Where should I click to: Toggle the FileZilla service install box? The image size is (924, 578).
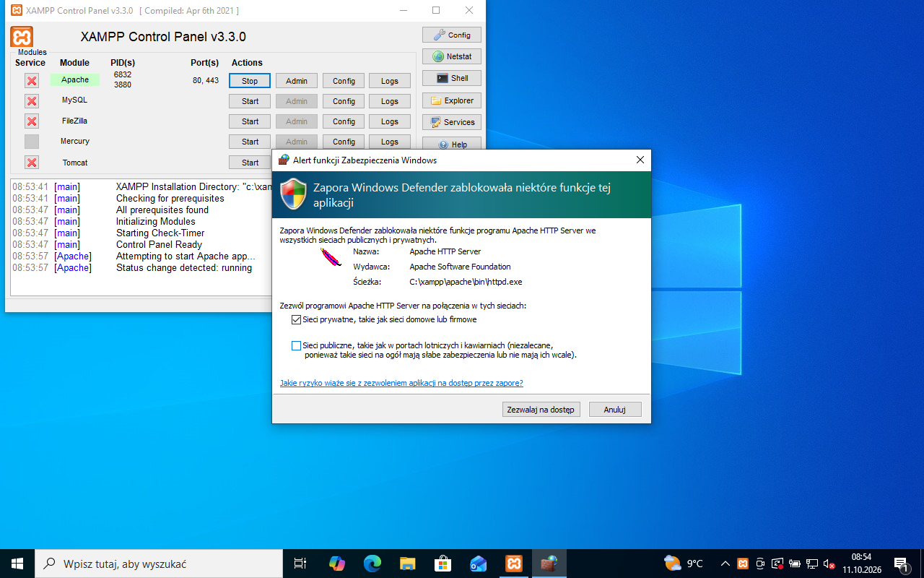coord(32,121)
